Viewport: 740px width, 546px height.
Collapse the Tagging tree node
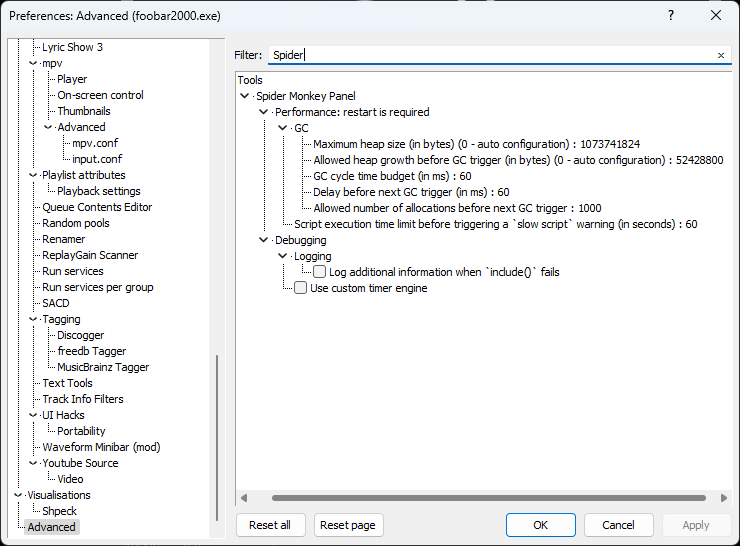(x=33, y=319)
